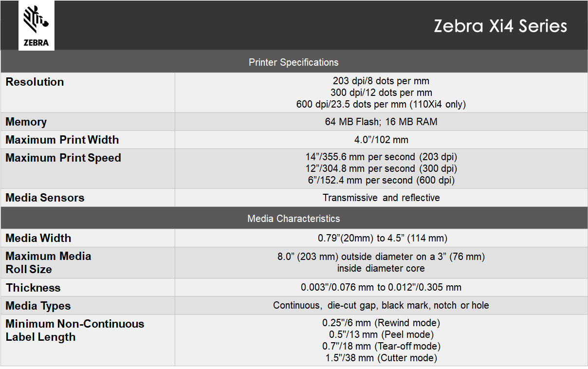Image resolution: width=588 pixels, height=369 pixels.
Task: Select the Zebra Xi4 Series title
Action: 500,26
